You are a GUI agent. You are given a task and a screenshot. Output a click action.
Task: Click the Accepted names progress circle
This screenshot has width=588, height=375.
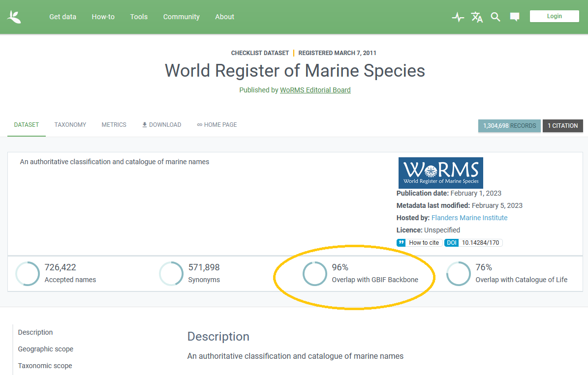[x=28, y=273]
